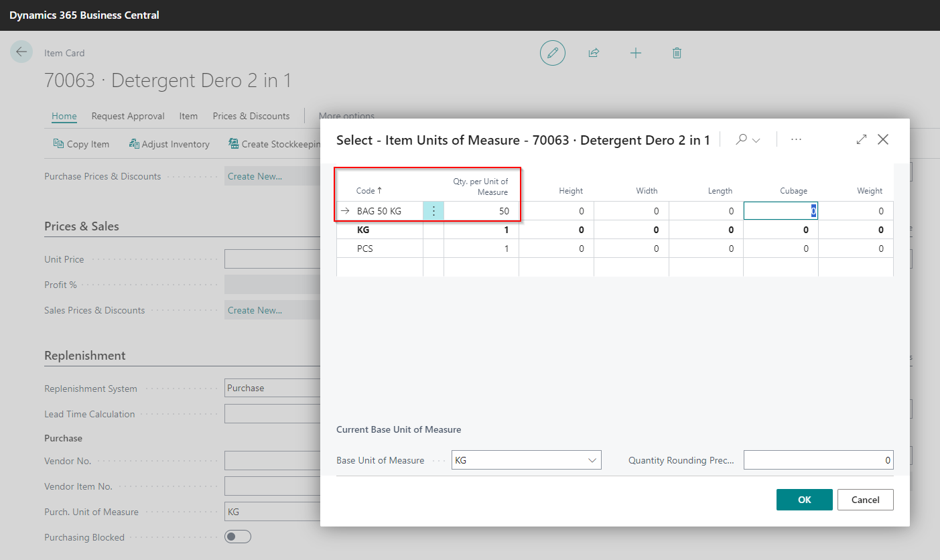Open the Item menu
Viewport: 940px width, 560px height.
click(188, 116)
